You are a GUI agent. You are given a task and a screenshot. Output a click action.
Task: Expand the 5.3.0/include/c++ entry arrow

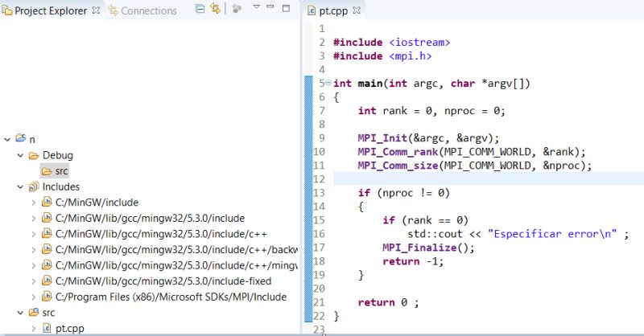point(34,234)
